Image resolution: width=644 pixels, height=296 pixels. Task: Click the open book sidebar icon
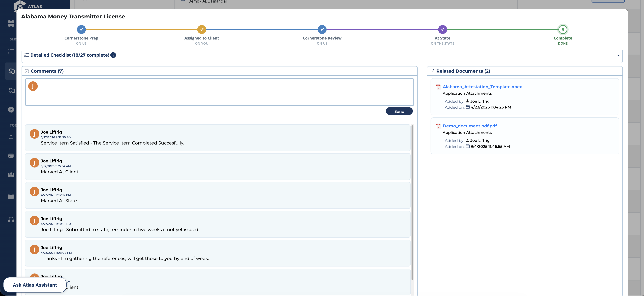coord(11,197)
